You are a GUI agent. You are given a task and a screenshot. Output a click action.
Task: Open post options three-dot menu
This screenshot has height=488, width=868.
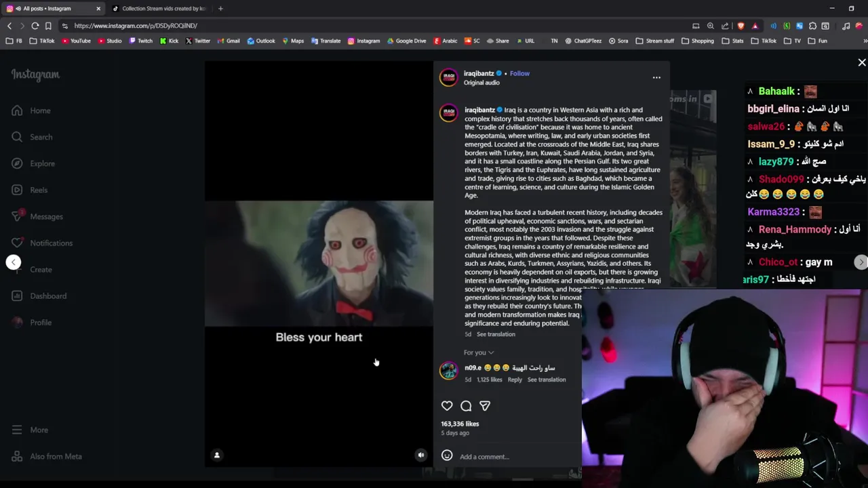656,78
